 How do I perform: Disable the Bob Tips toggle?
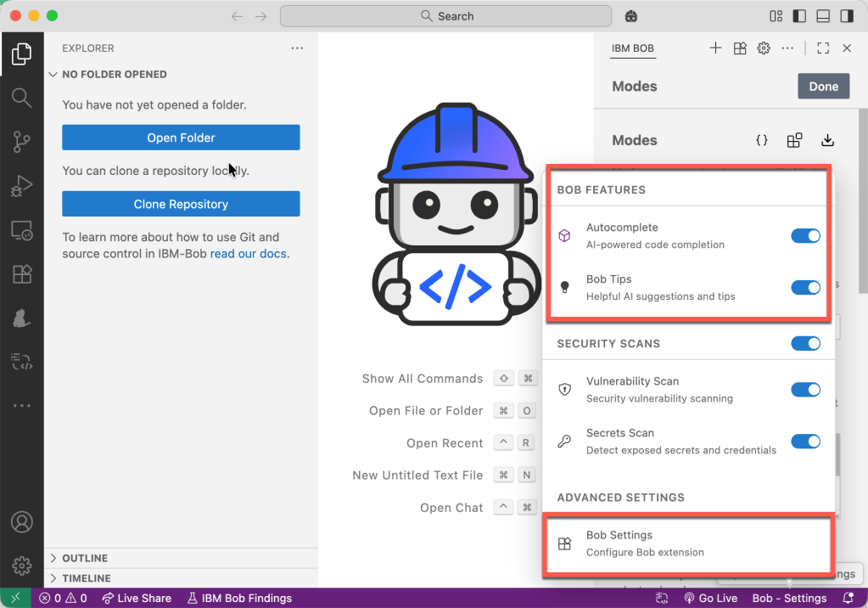805,288
